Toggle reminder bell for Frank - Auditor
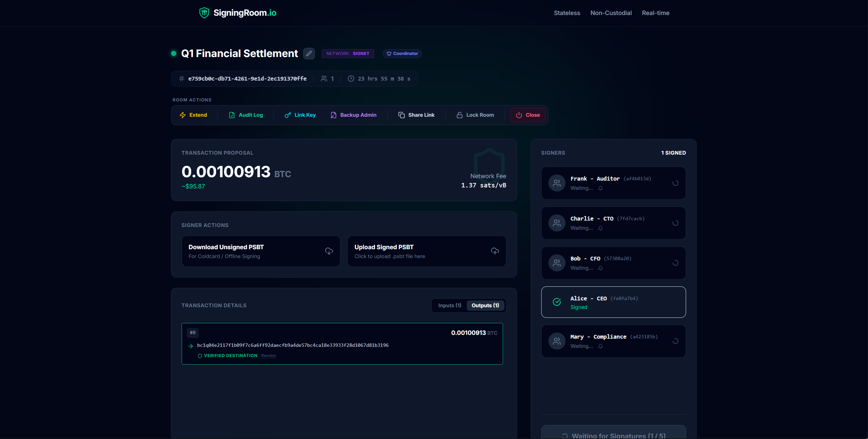 tap(601, 188)
